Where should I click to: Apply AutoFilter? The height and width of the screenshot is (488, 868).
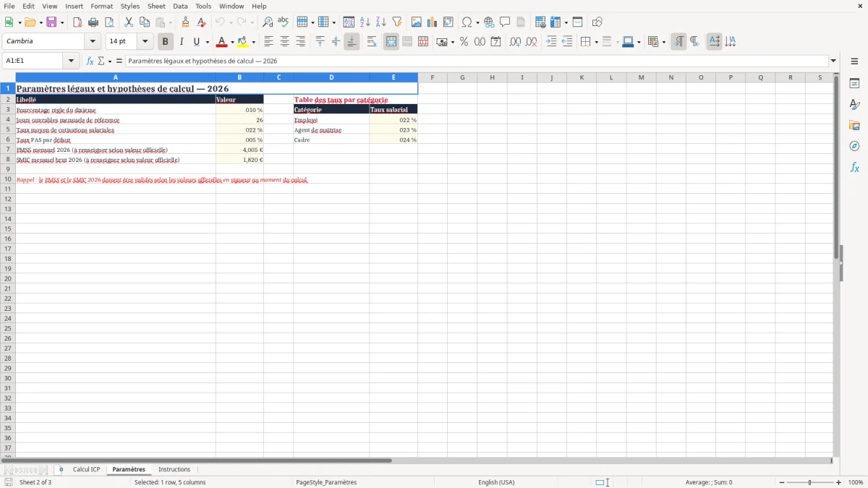(x=396, y=22)
